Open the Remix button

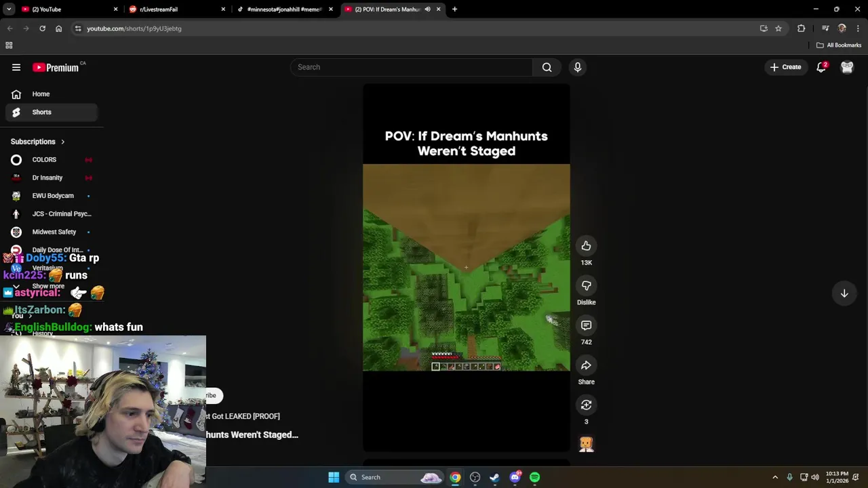click(x=586, y=405)
